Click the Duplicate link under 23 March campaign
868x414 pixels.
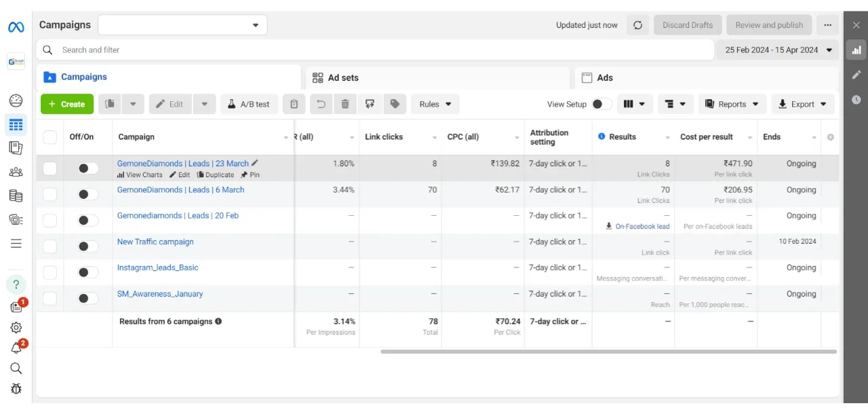pos(215,175)
